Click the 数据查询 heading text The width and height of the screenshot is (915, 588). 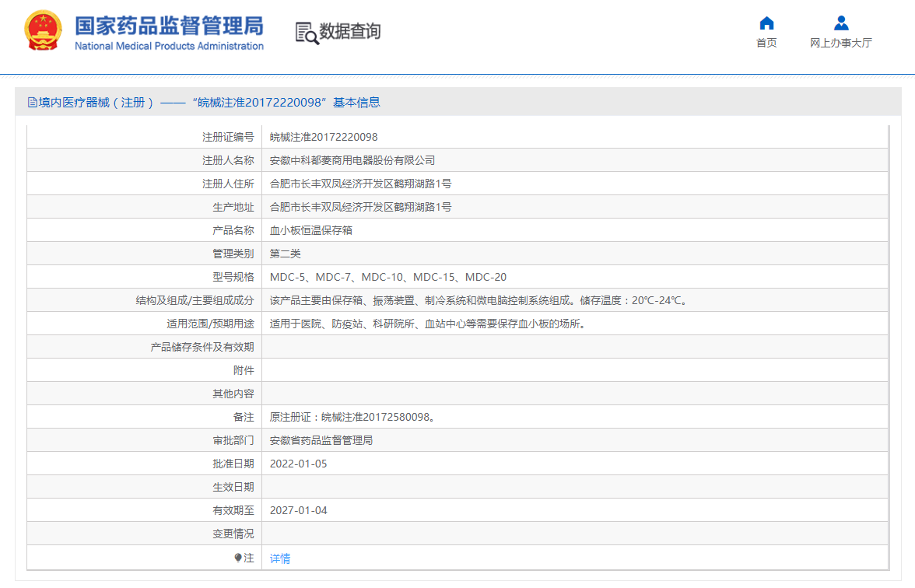click(350, 31)
